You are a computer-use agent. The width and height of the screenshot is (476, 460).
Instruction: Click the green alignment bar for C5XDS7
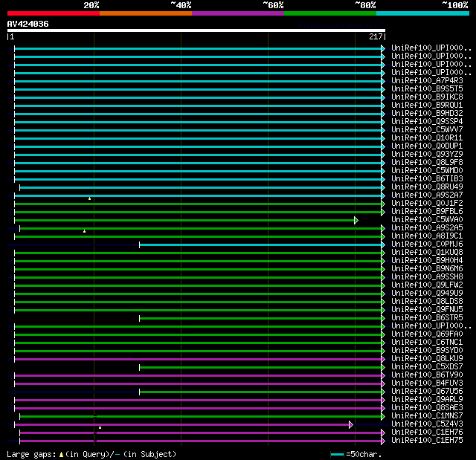260,368
